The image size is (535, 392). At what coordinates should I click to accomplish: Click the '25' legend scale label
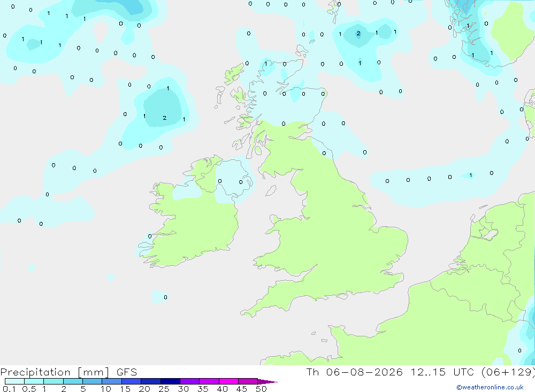click(x=164, y=389)
